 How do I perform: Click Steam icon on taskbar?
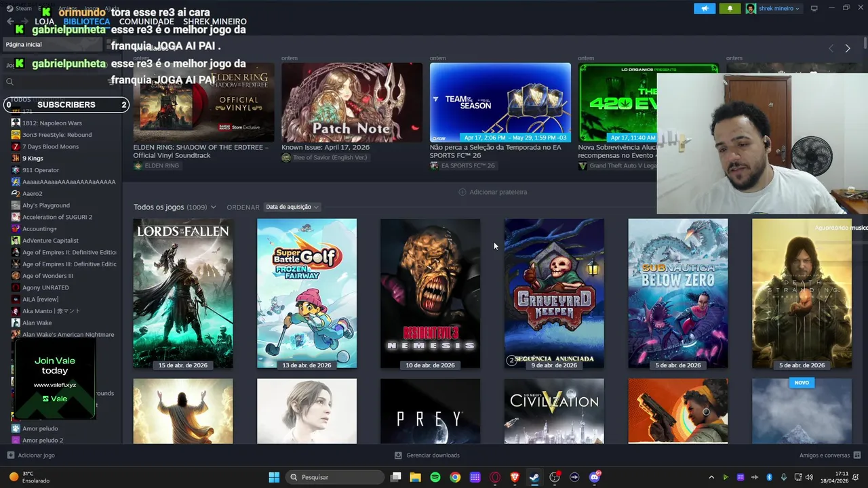point(534,477)
